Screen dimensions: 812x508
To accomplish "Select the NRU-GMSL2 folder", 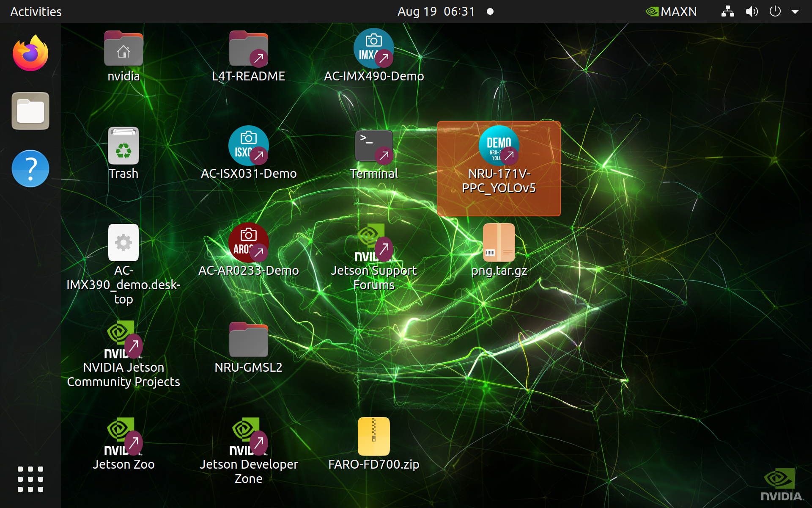I will click(x=249, y=340).
